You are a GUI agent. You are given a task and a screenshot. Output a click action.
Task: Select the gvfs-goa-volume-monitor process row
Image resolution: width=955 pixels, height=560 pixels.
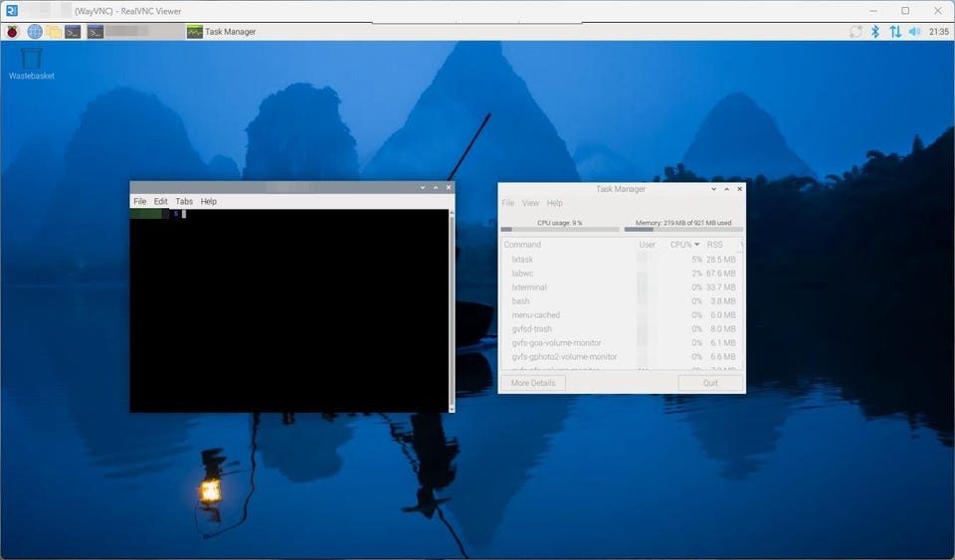(x=620, y=343)
